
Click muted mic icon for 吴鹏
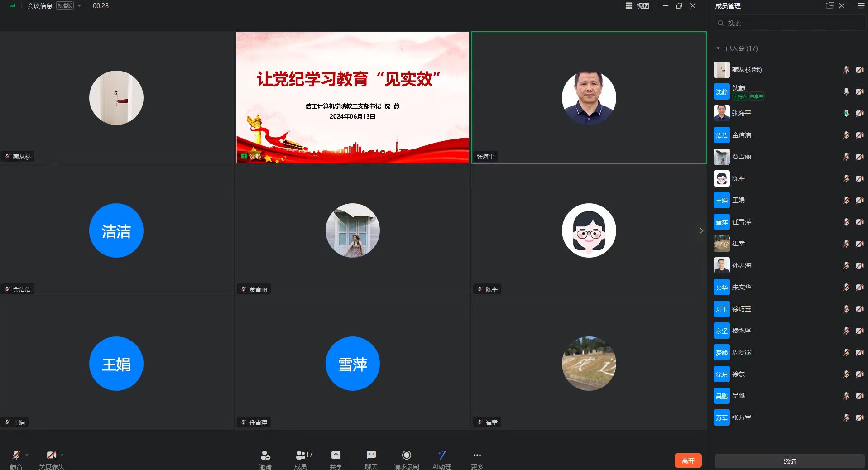pos(846,396)
